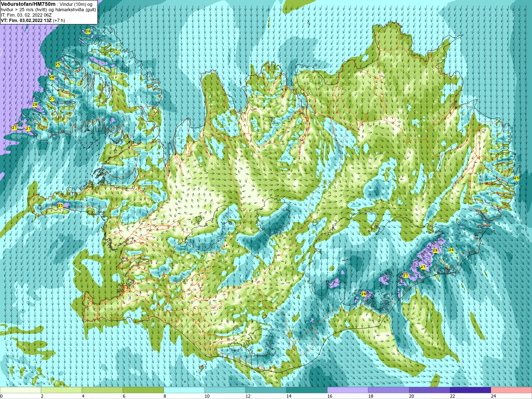Click the Veðurstofan/HM750m title text
Image resolution: width=532 pixels, height=399 pixels.
28,4
